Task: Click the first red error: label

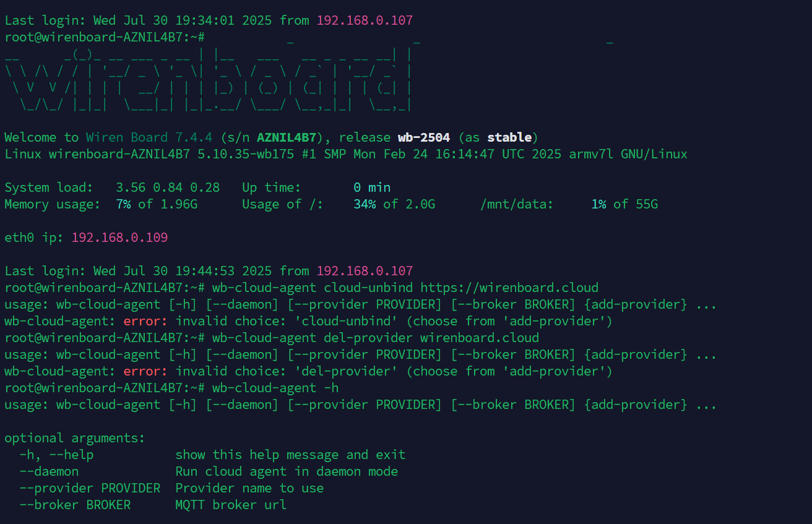Action: click(x=145, y=321)
